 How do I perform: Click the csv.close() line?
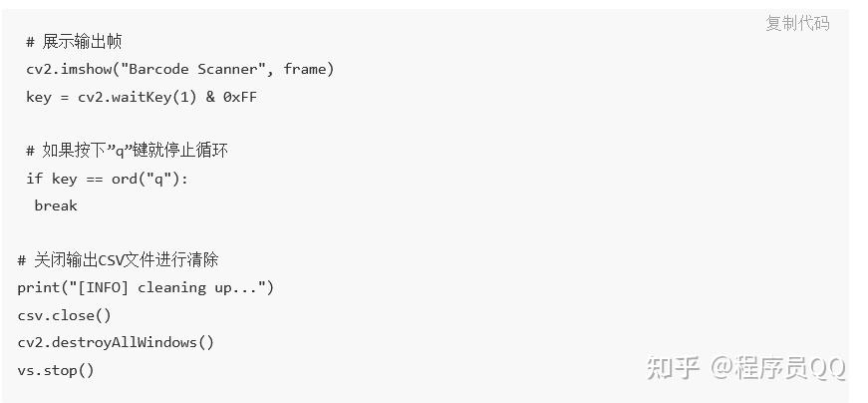pyautogui.click(x=64, y=315)
